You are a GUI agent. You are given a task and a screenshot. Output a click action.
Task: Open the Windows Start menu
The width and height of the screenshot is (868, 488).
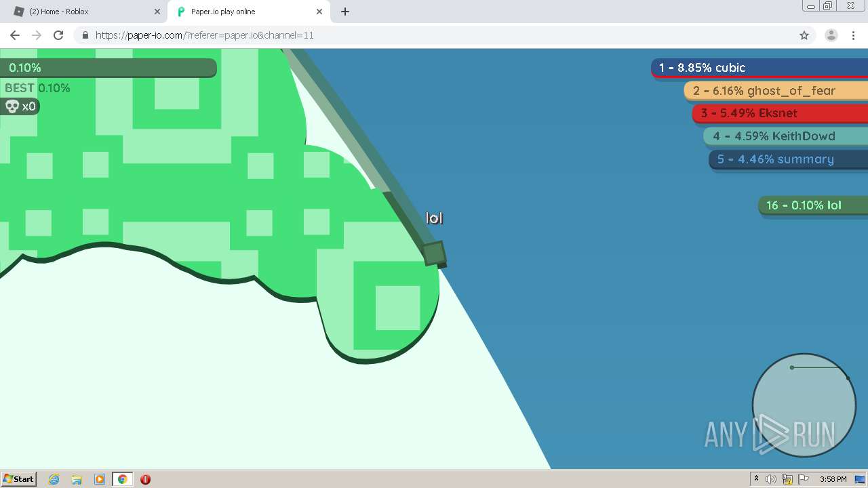pyautogui.click(x=19, y=479)
